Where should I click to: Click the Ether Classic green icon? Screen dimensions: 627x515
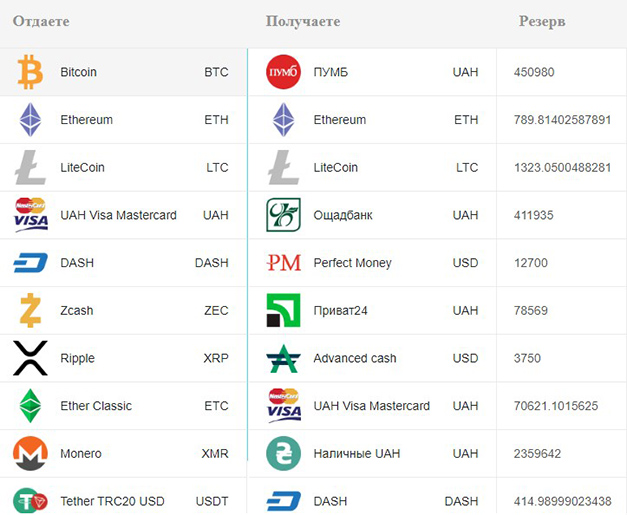(x=30, y=406)
